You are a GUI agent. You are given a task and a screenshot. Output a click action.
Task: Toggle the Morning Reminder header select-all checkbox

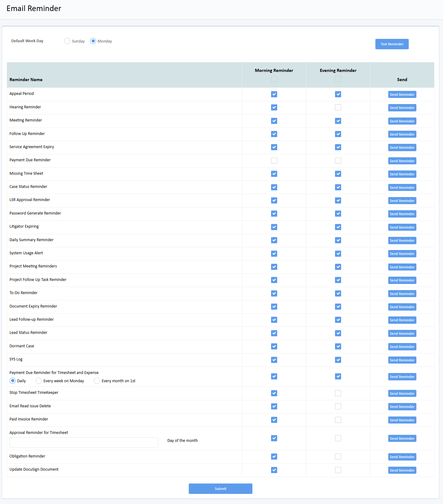pos(274,79)
